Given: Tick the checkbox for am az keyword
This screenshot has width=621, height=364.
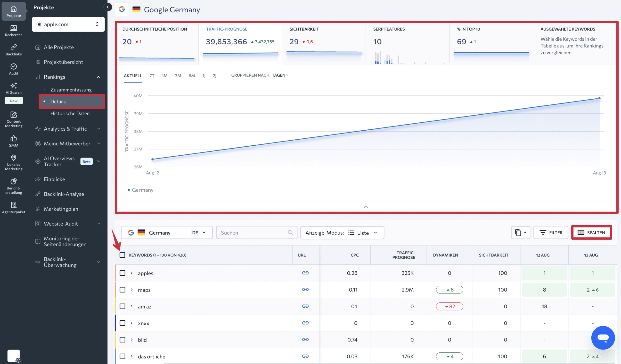Looking at the screenshot, I should (x=122, y=306).
